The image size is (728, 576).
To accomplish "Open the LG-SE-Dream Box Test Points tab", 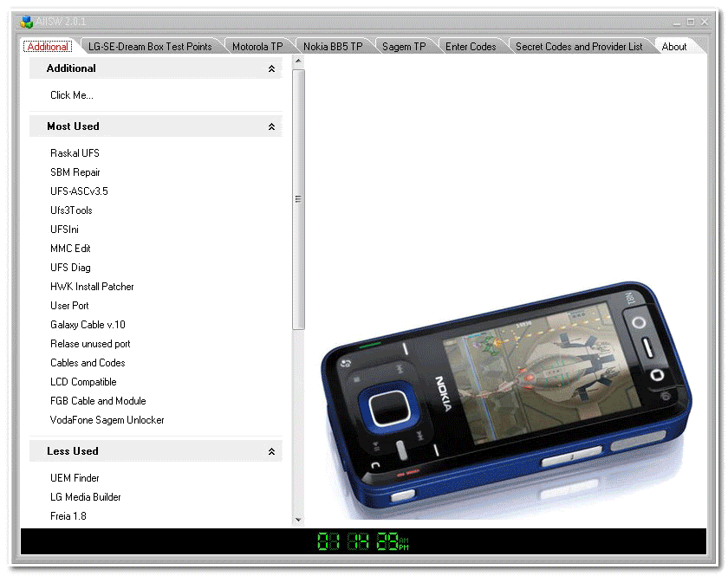I will pos(150,47).
